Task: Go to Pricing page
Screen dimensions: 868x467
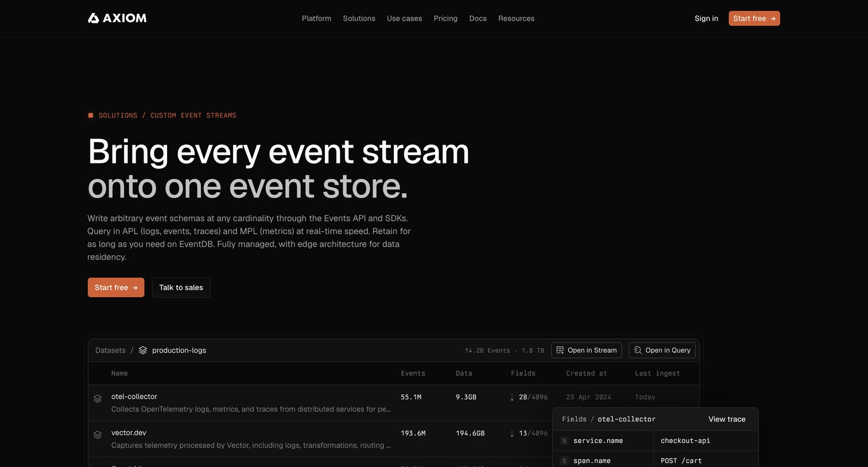Action: click(445, 18)
